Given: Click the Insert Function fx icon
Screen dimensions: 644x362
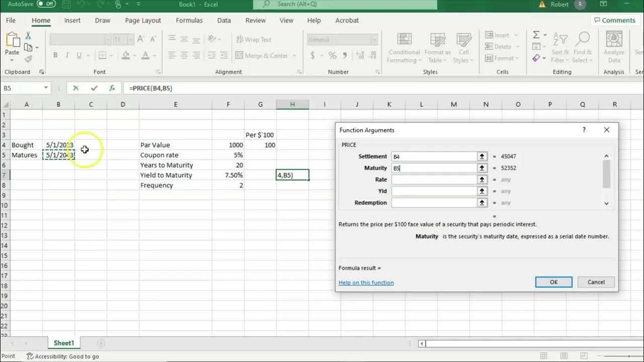Looking at the screenshot, I should [112, 88].
